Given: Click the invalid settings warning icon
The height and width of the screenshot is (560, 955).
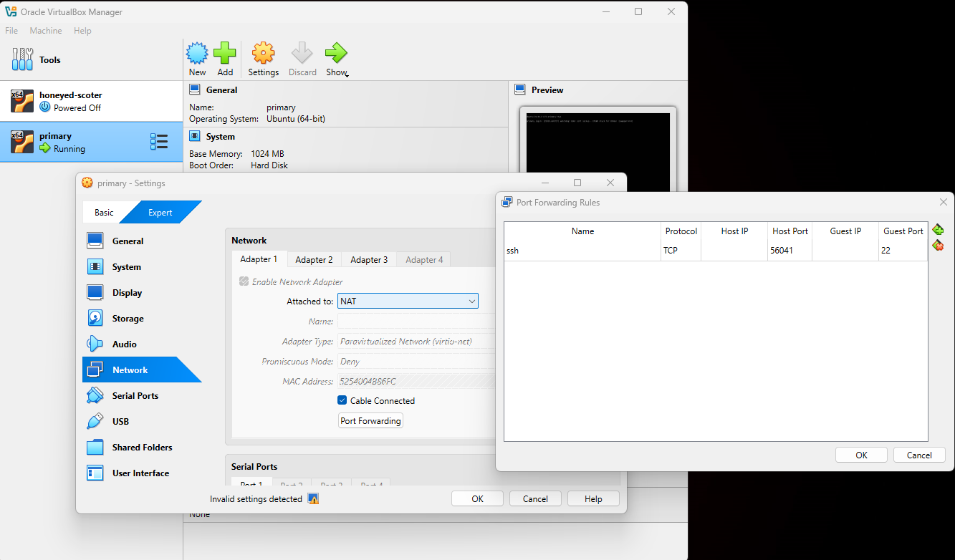Looking at the screenshot, I should click(313, 499).
